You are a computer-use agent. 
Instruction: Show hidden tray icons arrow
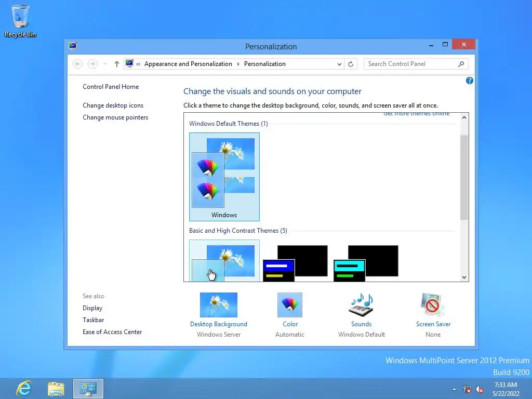click(454, 389)
